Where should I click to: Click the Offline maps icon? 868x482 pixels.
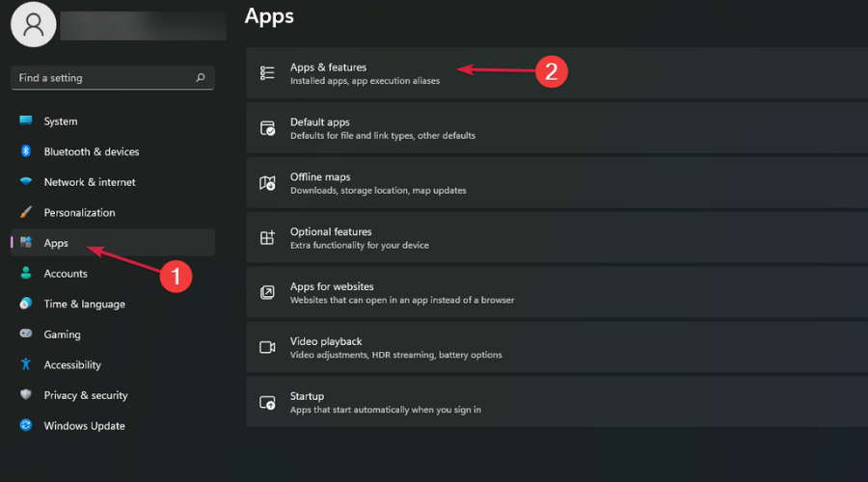coord(268,183)
